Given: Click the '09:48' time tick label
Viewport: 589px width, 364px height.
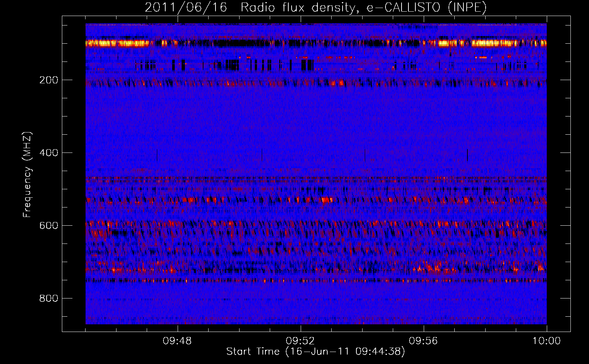Looking at the screenshot, I should [177, 341].
